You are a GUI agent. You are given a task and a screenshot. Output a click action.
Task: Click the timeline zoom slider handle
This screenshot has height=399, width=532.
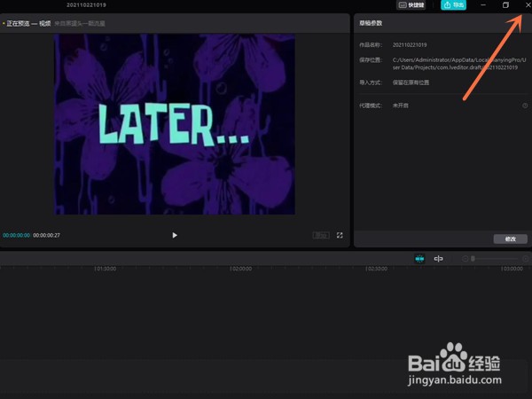click(473, 259)
